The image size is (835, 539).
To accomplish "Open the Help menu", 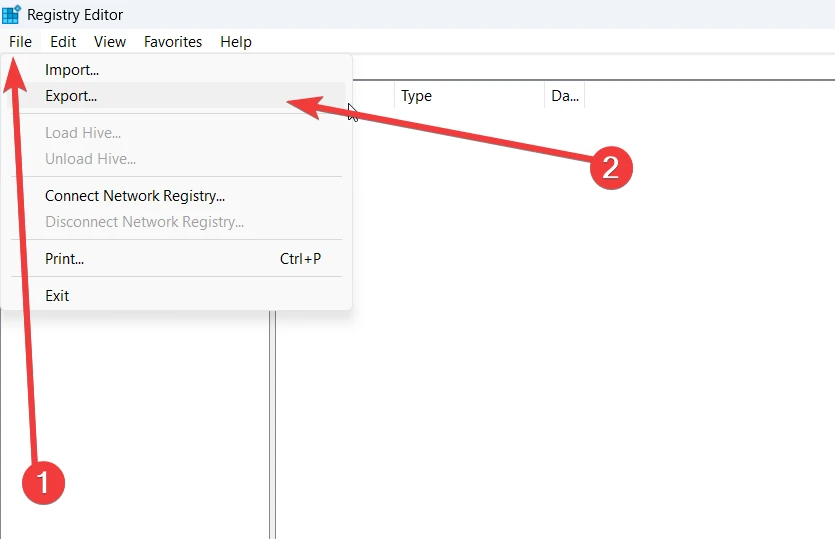I will (x=236, y=42).
